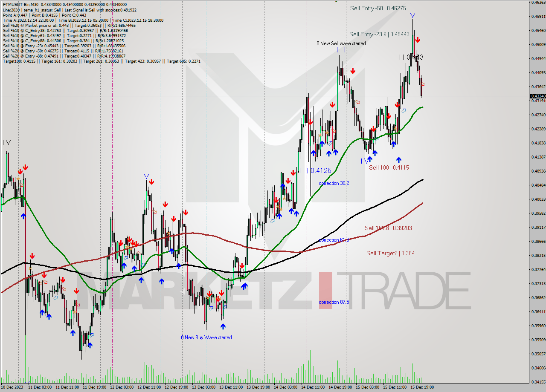Click the '14 Dec 03:00' time axis label
Viewport: 546px width, 392px height.
[285, 387]
